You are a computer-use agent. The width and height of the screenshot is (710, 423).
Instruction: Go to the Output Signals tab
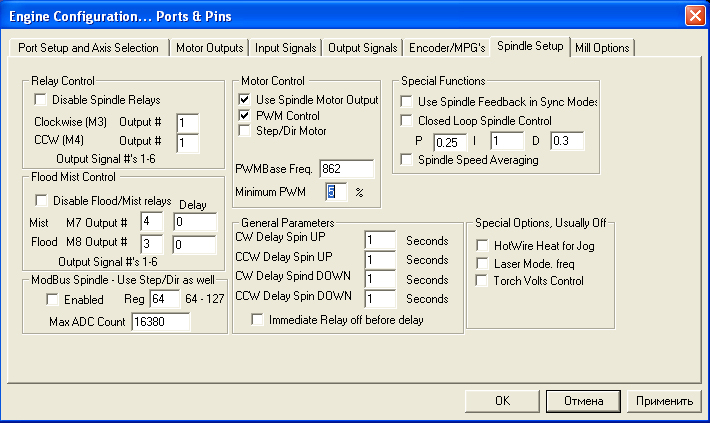(x=363, y=48)
